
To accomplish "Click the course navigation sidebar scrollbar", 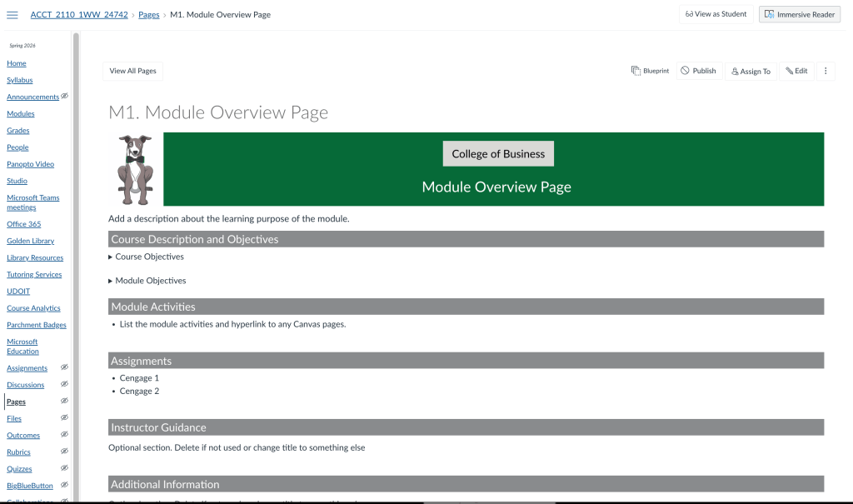I will point(76,250).
